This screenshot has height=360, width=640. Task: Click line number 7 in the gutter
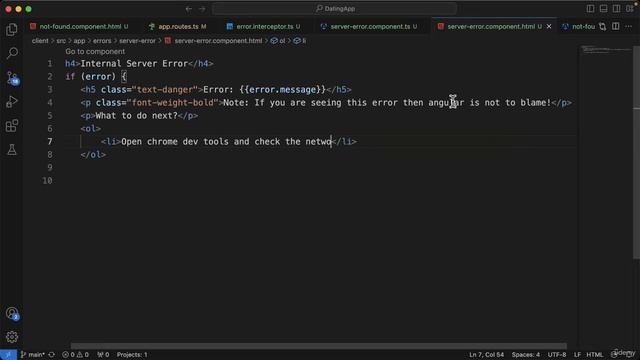click(x=49, y=142)
